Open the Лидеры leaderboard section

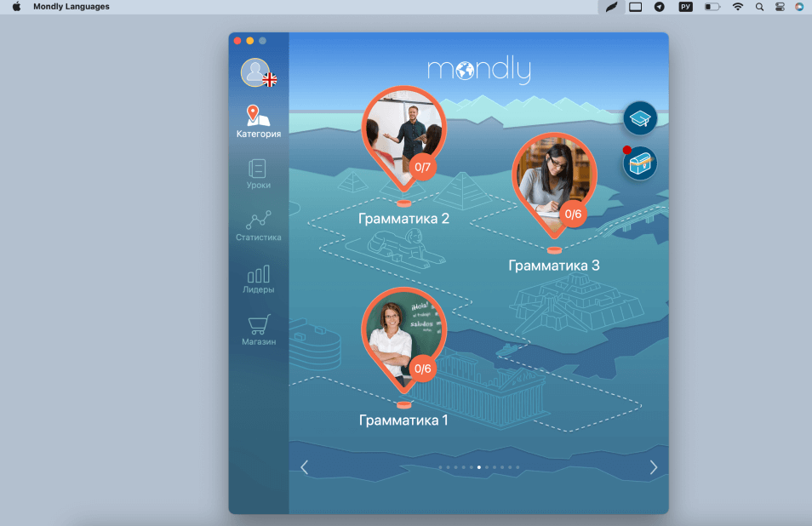click(x=258, y=278)
